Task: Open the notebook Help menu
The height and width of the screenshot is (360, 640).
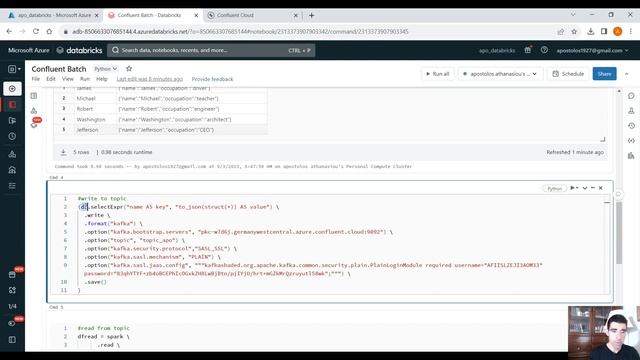Action: point(102,79)
